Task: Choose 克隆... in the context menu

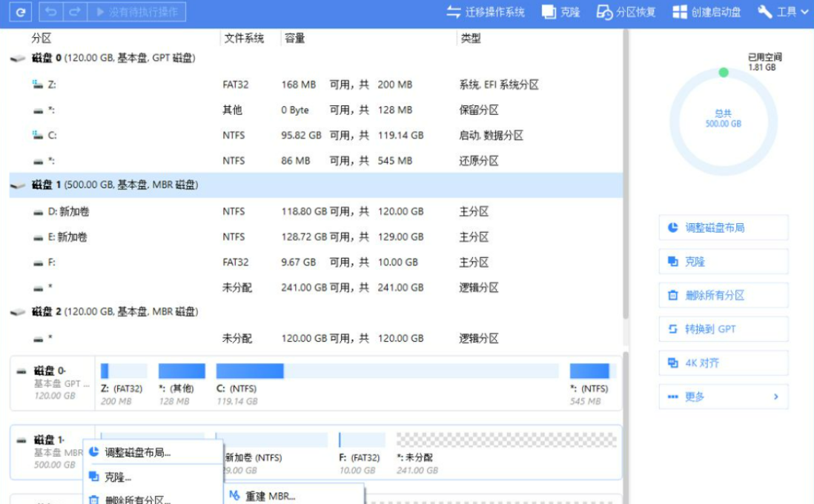Action: tap(118, 477)
